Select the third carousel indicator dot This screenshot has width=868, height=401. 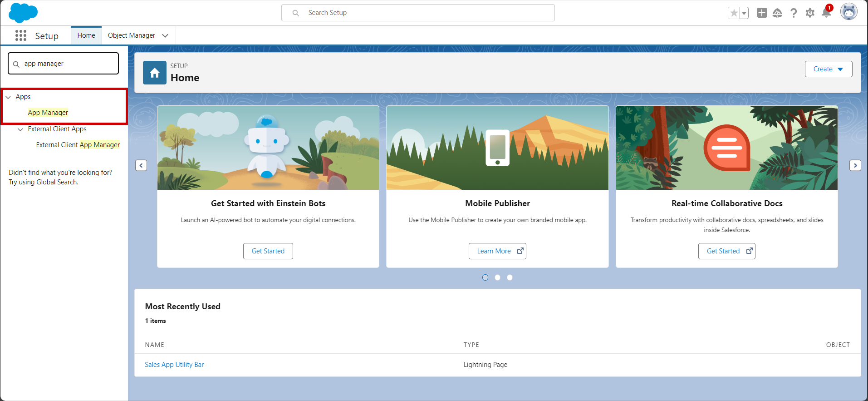[510, 277]
